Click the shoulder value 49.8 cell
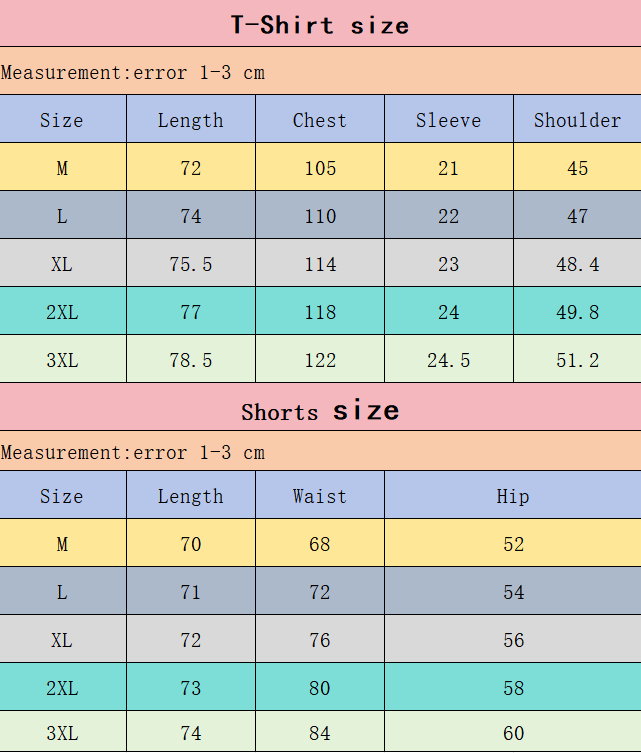 point(577,312)
